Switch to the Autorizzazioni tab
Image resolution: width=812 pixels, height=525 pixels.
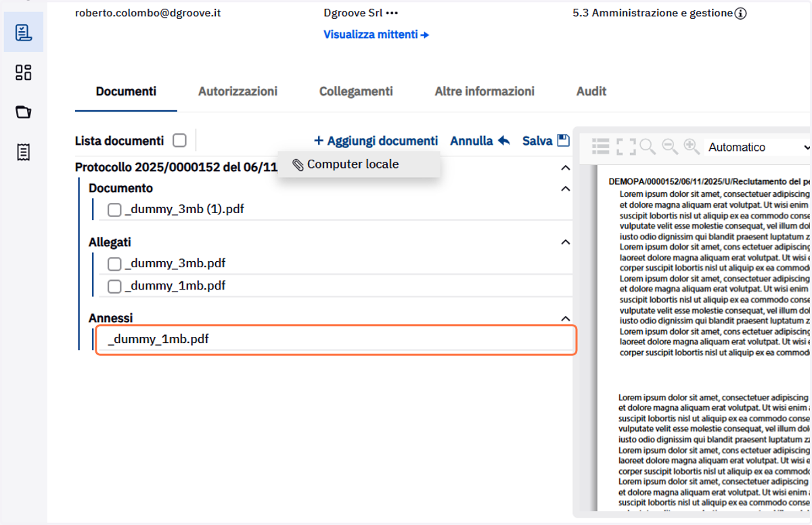pyautogui.click(x=238, y=91)
